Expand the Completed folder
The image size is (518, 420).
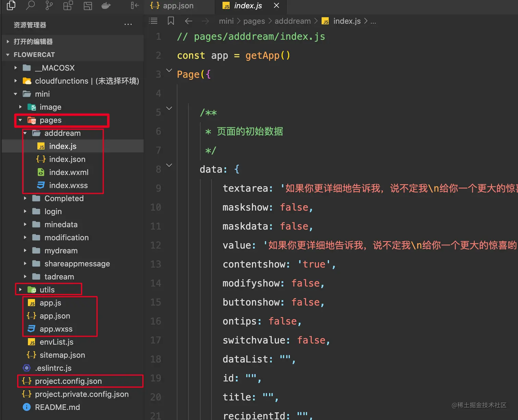click(x=73, y=198)
